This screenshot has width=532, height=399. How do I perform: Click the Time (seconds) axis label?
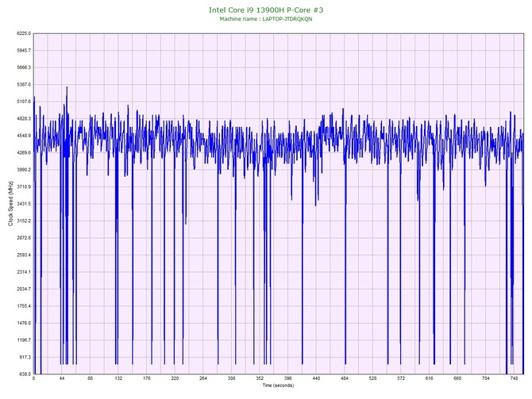point(278,386)
